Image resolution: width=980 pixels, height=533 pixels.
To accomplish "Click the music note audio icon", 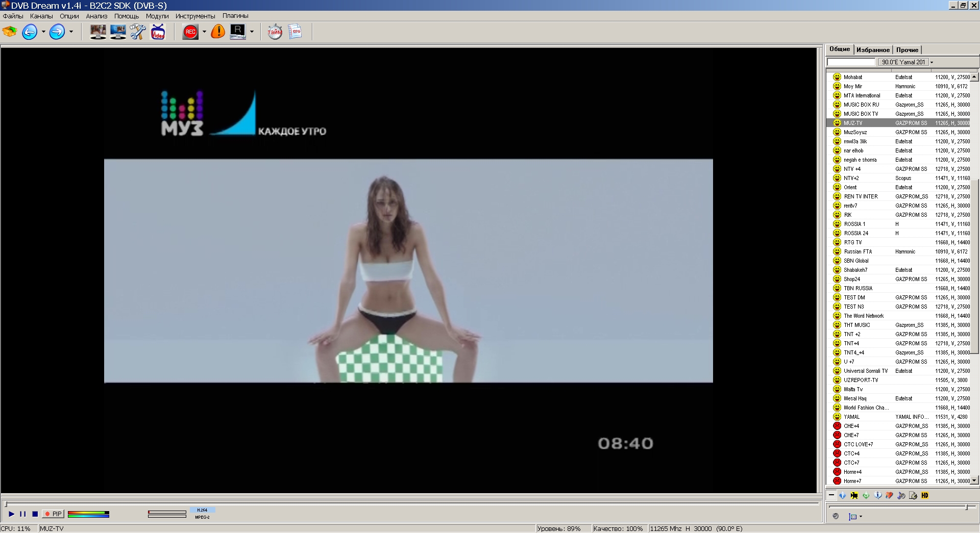I will point(901,495).
